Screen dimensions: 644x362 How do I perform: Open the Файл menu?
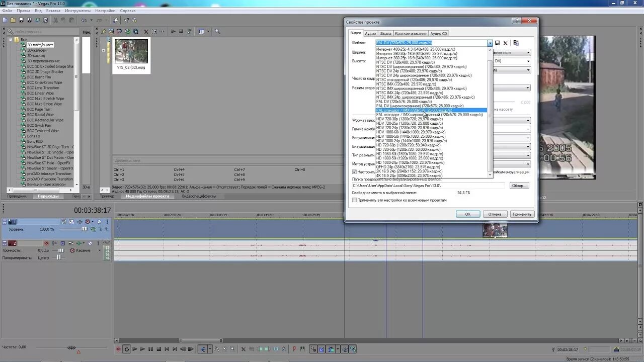[x=7, y=11]
